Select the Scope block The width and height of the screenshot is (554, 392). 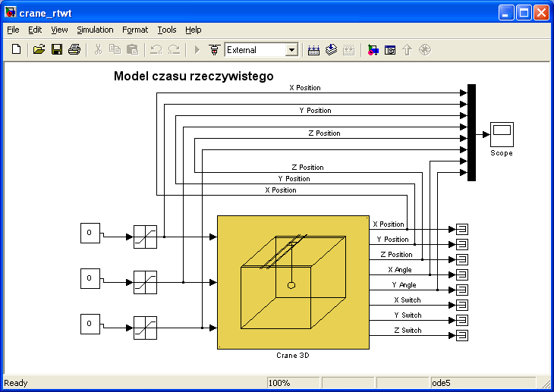tap(502, 134)
